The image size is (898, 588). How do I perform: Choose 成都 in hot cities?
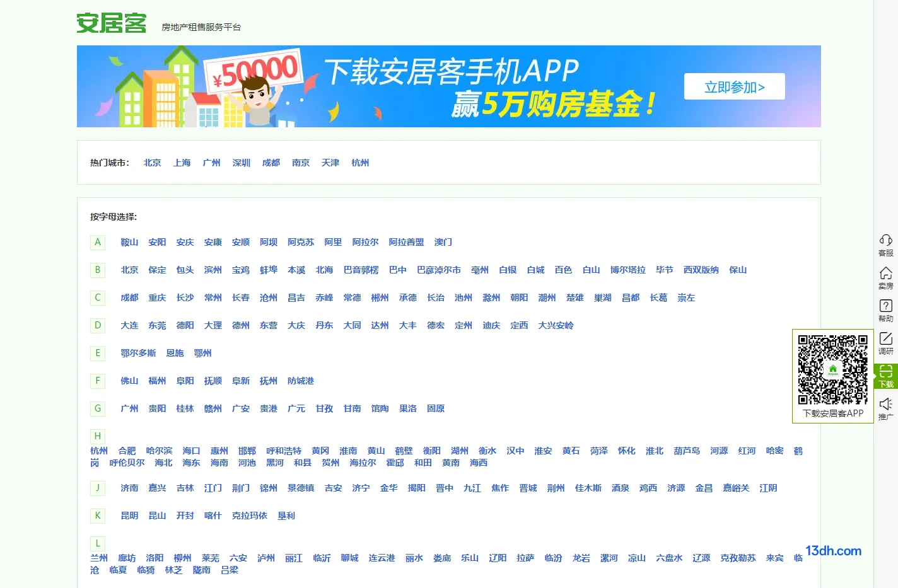point(271,163)
